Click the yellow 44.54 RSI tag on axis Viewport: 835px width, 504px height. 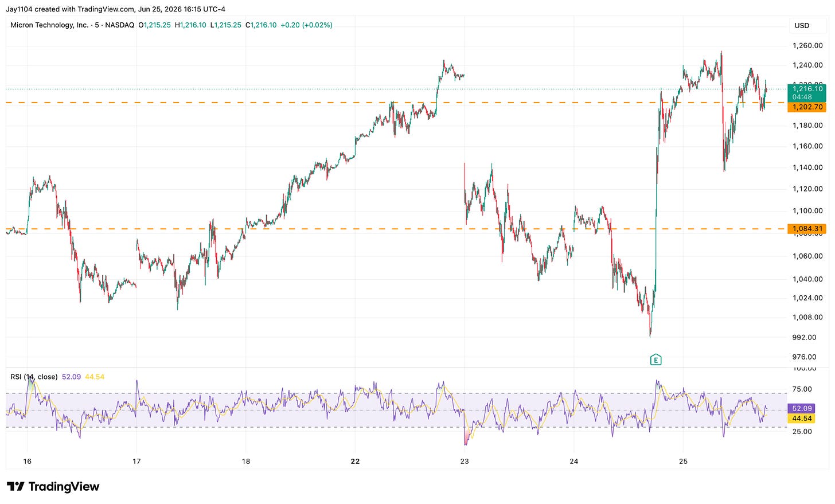[x=802, y=419]
